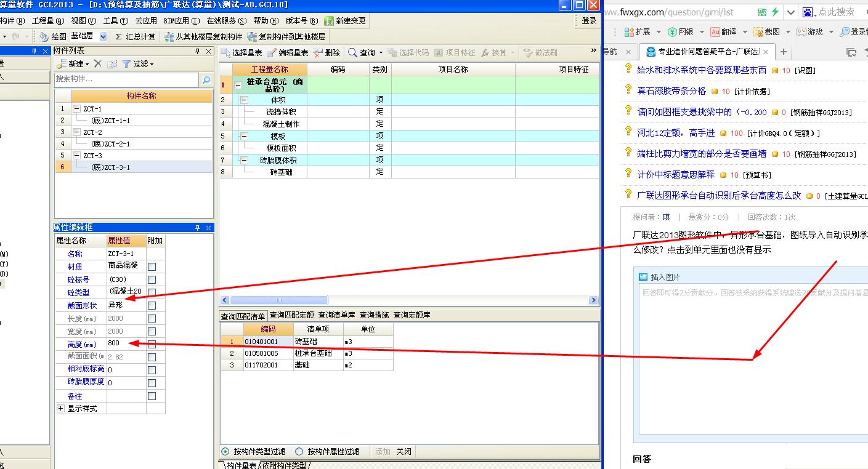Image resolution: width=868 pixels, height=469 pixels.
Task: Pin the 构件列表 panel
Action: [198, 51]
